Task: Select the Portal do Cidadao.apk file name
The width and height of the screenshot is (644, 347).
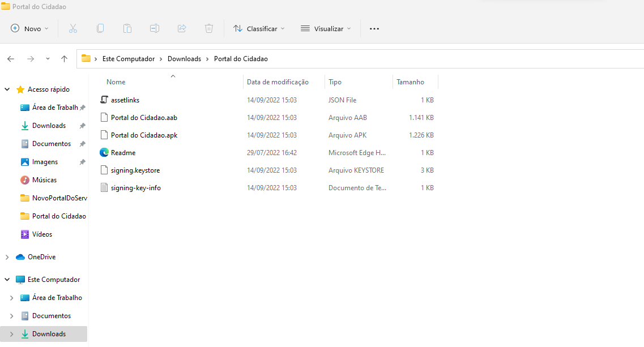Action: (x=144, y=135)
